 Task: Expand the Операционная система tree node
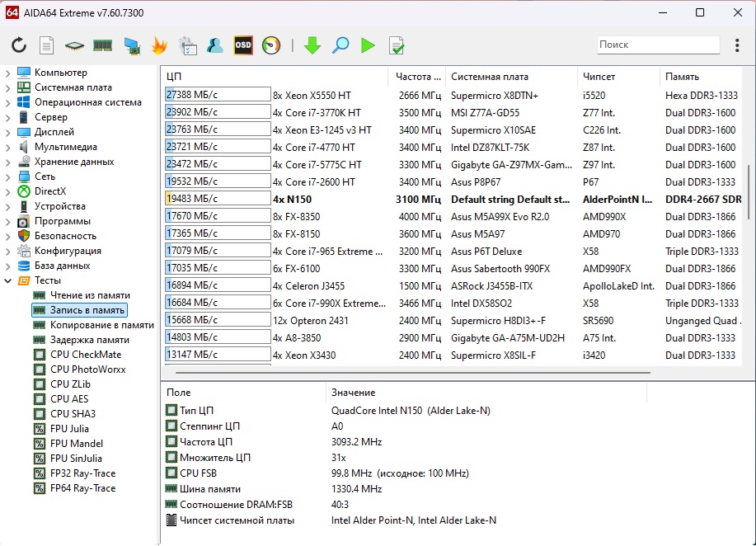[7, 103]
